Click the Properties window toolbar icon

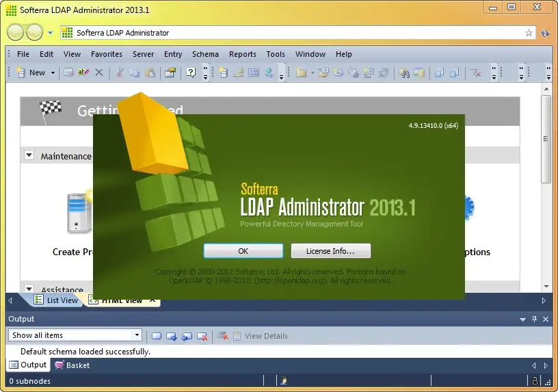tap(170, 73)
